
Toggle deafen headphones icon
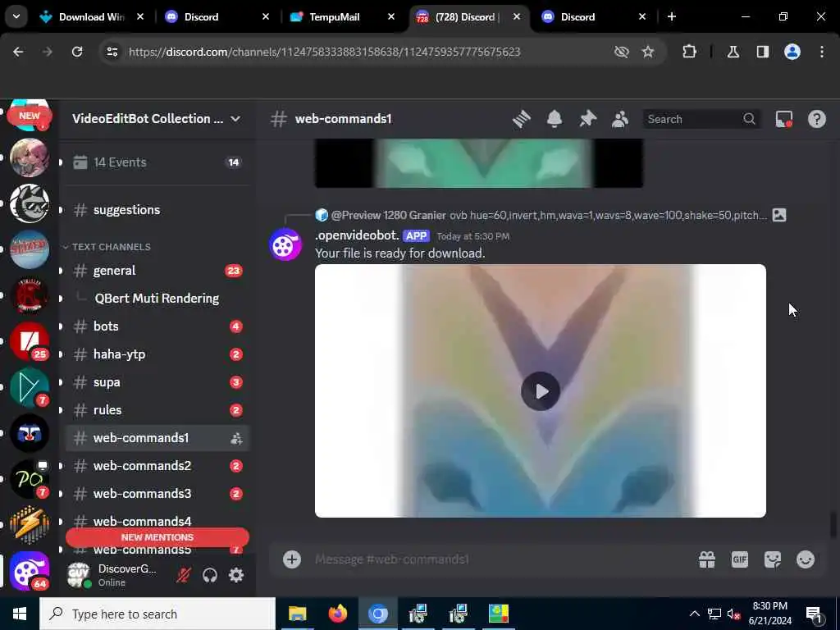[x=210, y=575]
